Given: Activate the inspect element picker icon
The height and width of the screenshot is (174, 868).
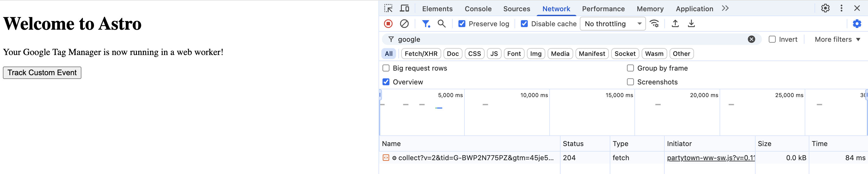Looking at the screenshot, I should coord(388,8).
